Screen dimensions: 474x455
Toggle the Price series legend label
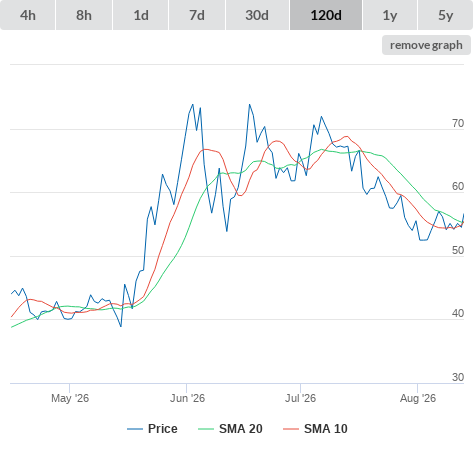pos(163,429)
